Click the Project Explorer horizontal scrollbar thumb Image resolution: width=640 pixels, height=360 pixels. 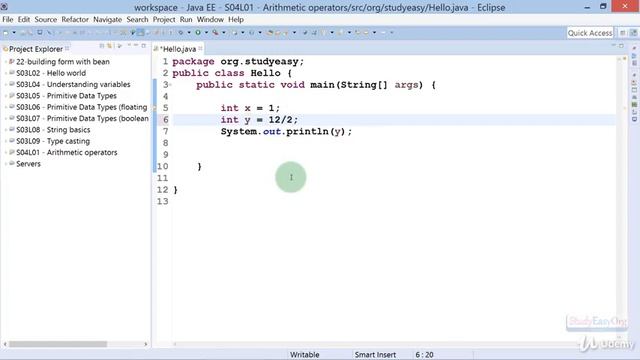[x=58, y=344]
